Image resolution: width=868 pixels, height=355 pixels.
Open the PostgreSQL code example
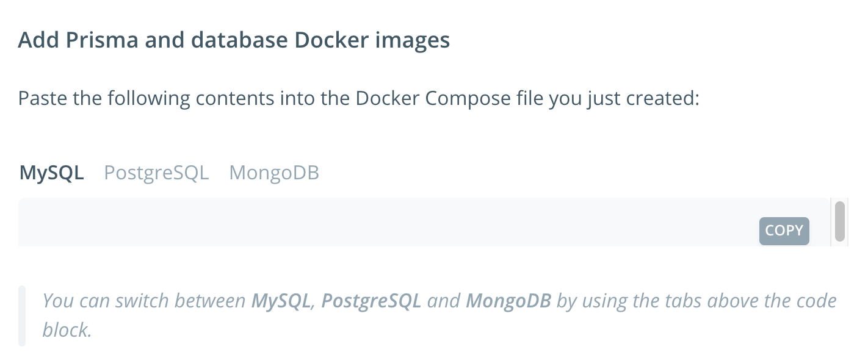[x=156, y=173]
